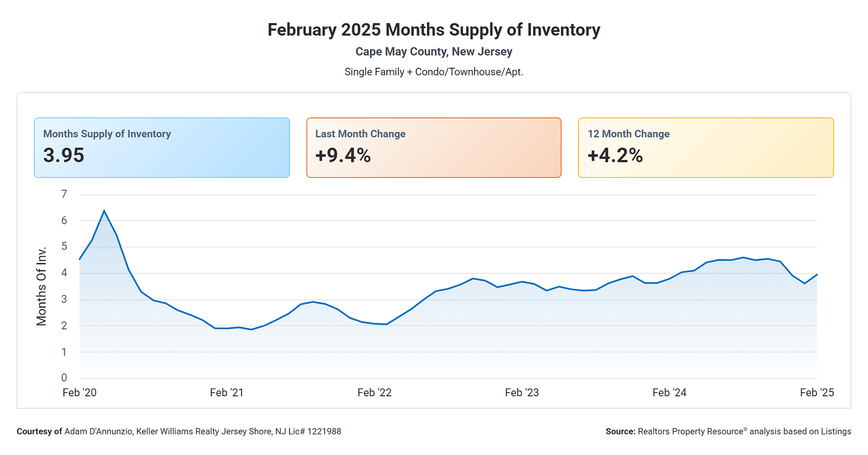868x455 pixels.
Task: Select the Last Month Change orange card
Action: [x=433, y=147]
